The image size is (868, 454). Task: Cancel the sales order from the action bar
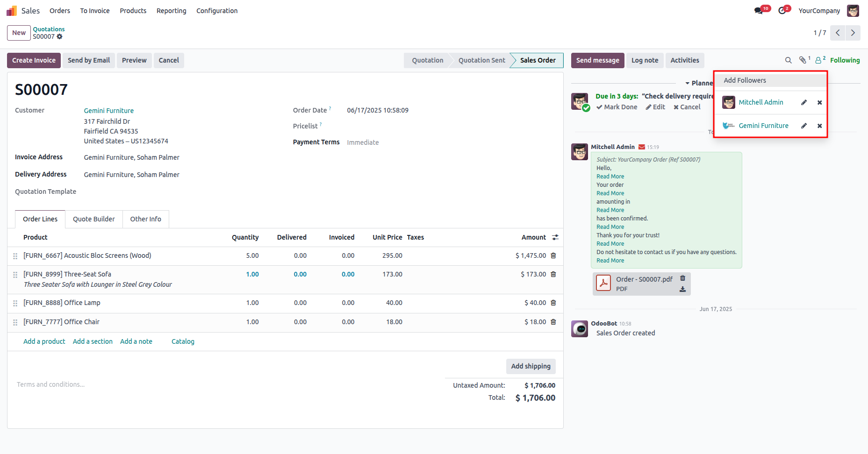point(169,60)
